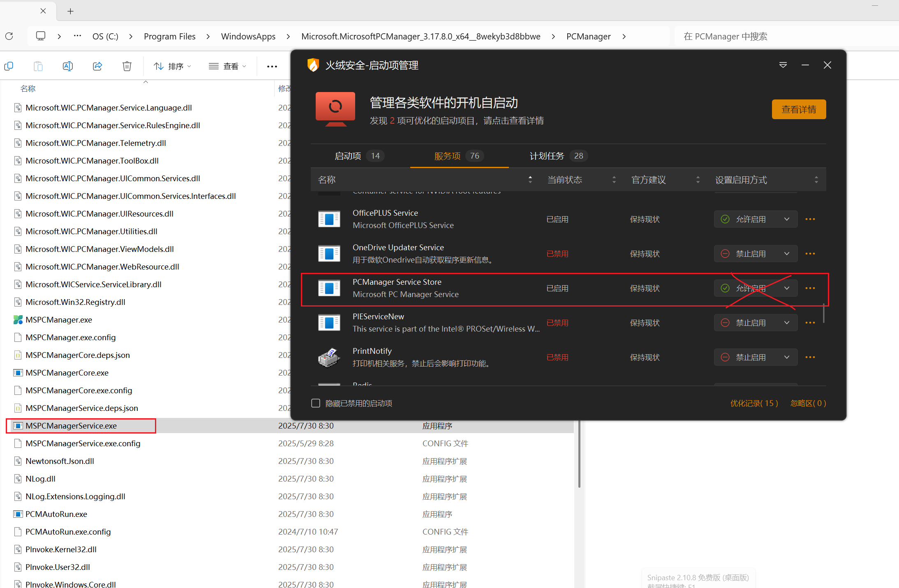
Task: Open 优化记录(15) link
Action: (754, 403)
